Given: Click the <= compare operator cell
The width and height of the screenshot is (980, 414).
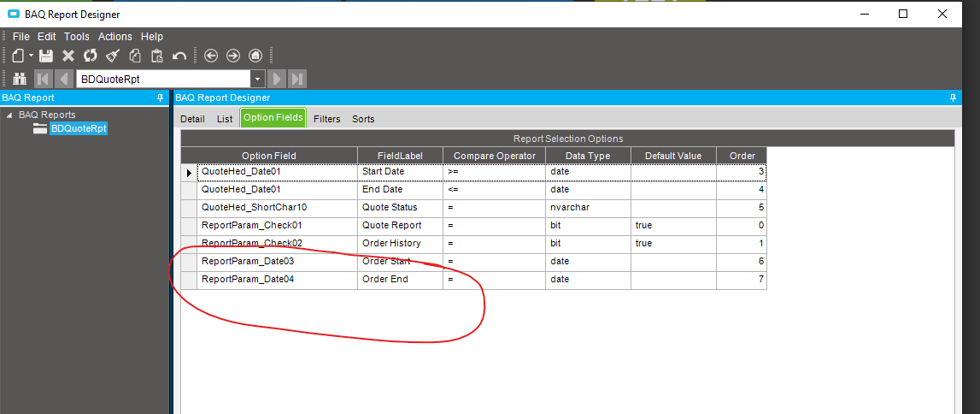Looking at the screenshot, I should (x=495, y=190).
